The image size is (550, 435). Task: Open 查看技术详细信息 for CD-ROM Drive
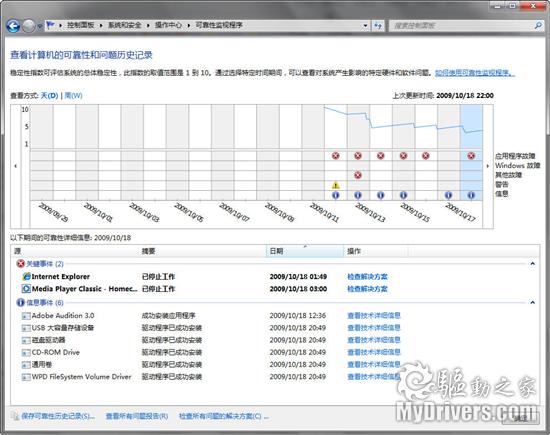click(x=374, y=352)
